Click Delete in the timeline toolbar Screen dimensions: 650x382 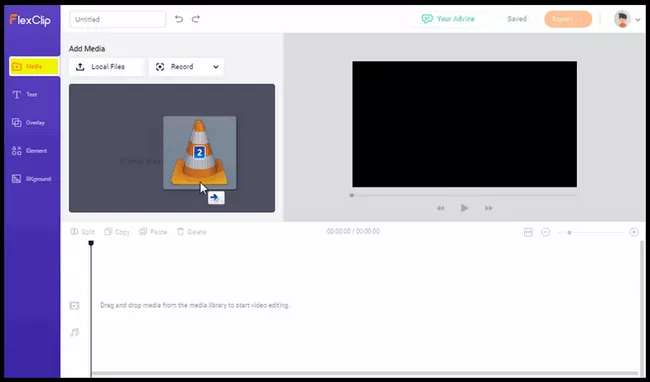click(x=192, y=232)
